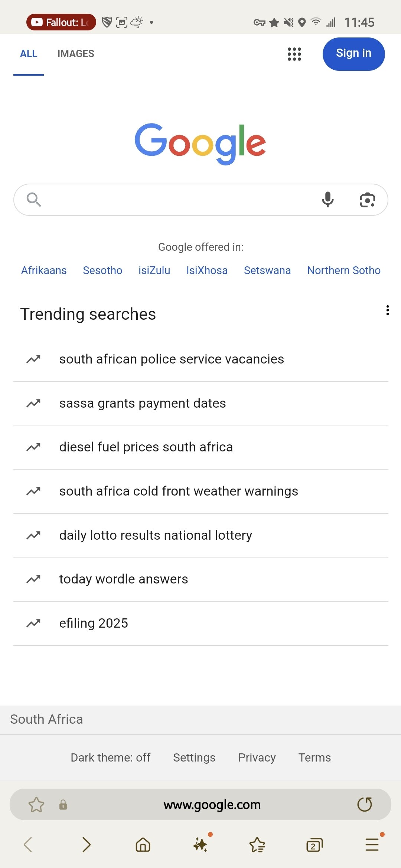Bookmark page with address bar star
This screenshot has width=401, height=868.
coord(36,805)
